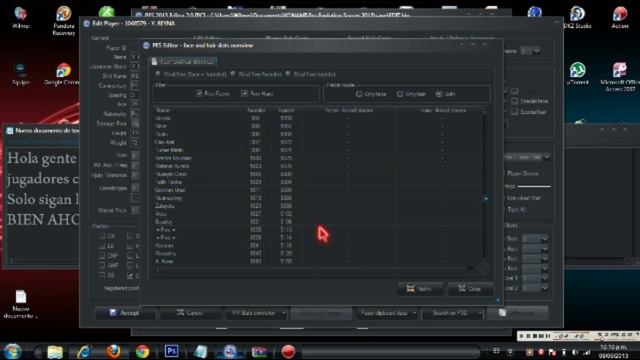Click the system tray clock
The width and height of the screenshot is (640, 360).
tap(614, 351)
